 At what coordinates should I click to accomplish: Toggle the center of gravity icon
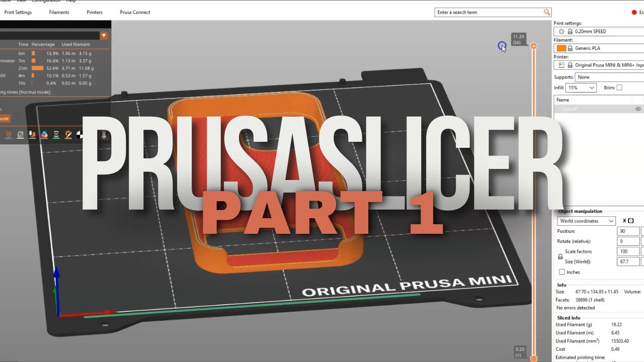coord(79,135)
